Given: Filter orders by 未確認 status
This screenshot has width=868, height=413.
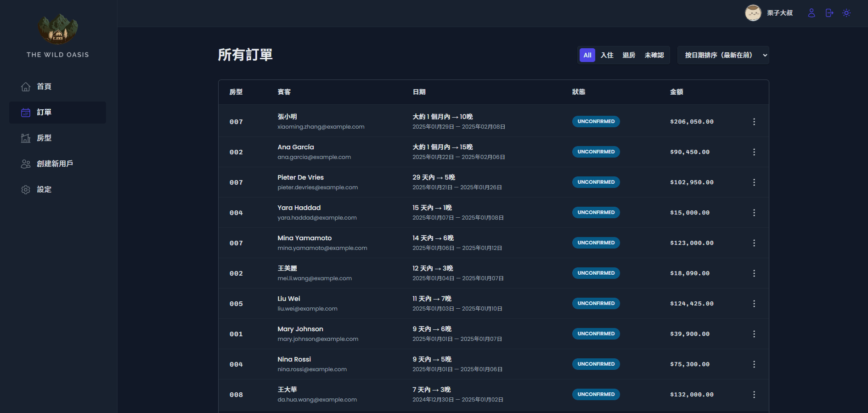Looking at the screenshot, I should [x=654, y=55].
